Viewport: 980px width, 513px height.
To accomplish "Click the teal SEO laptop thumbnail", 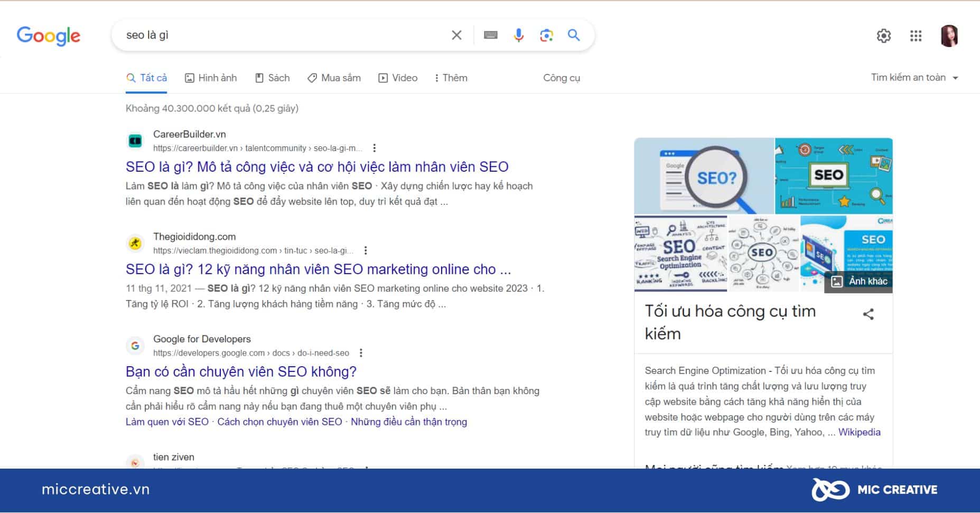I will point(834,176).
